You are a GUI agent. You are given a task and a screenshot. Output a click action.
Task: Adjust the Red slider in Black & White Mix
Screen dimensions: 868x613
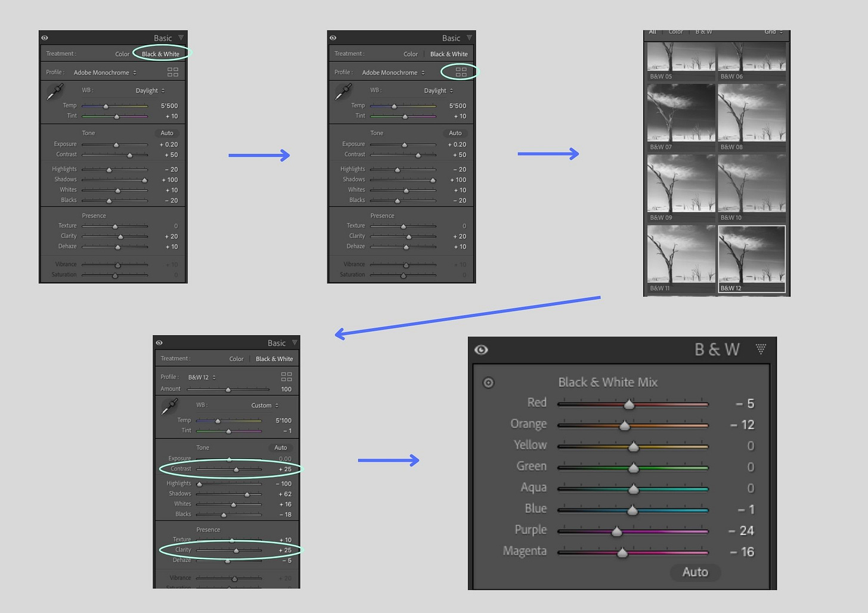pos(633,404)
